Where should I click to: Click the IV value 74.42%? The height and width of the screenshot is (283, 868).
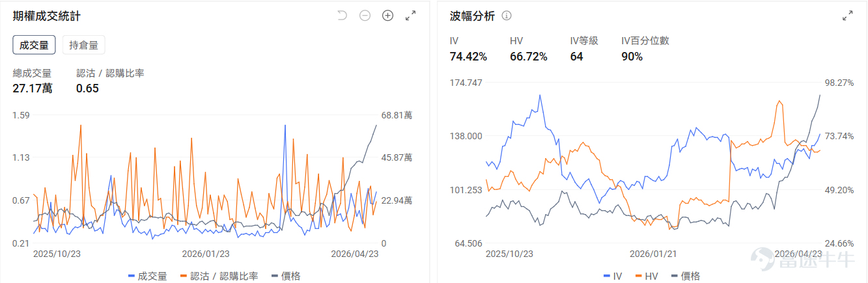[468, 57]
